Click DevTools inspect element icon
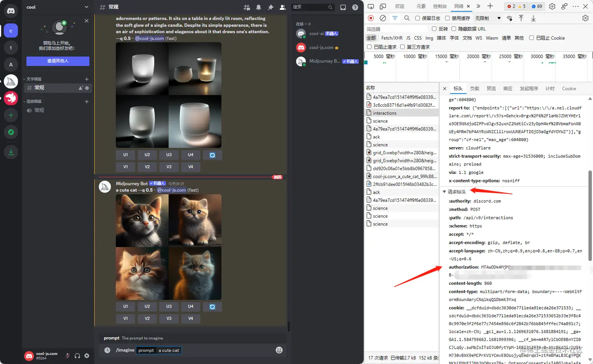This screenshot has height=364, width=593. [371, 6]
